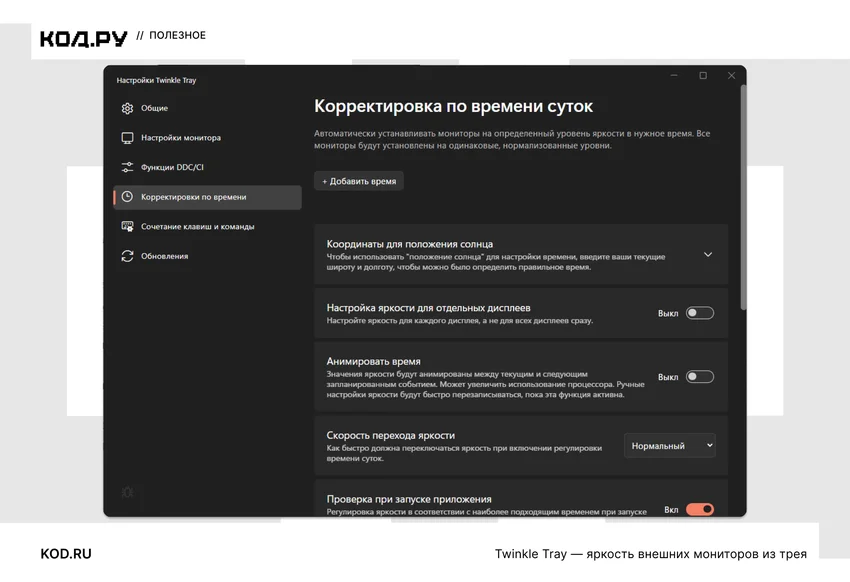The height and width of the screenshot is (582, 850).
Task: Disable Проверка при запуске приложения toggle
Action: 700,509
